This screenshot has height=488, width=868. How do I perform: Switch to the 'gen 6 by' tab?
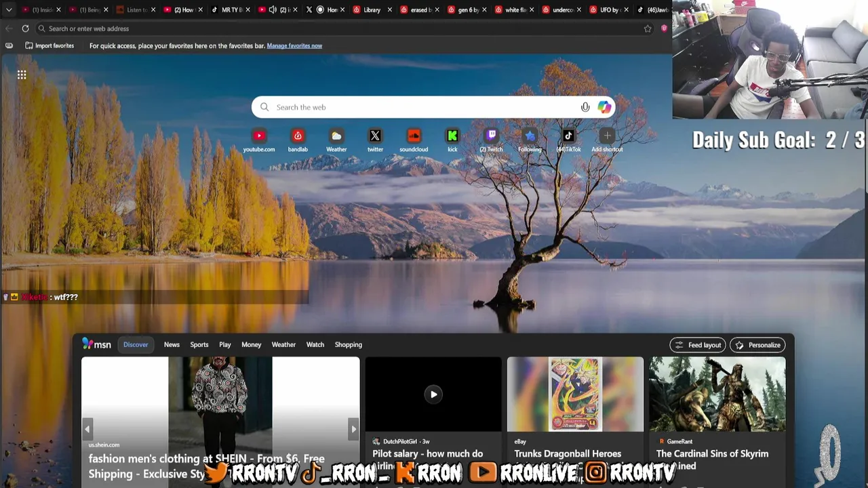tap(468, 10)
